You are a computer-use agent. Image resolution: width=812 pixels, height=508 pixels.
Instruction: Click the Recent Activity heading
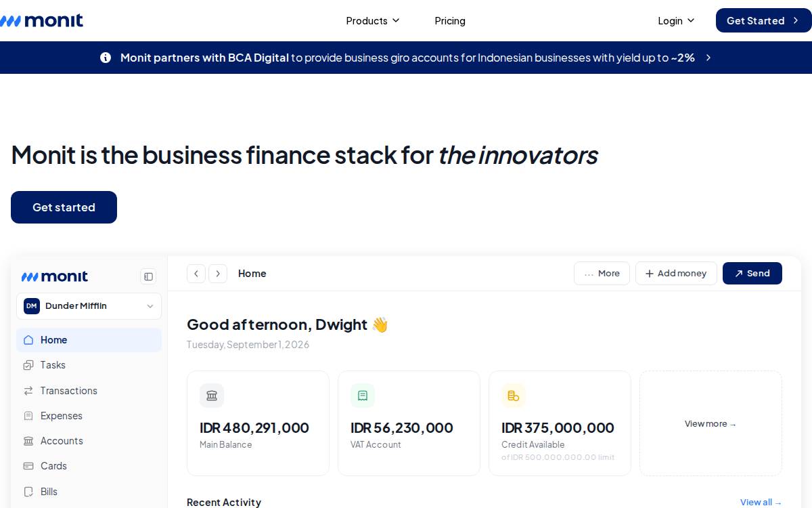coord(224,503)
